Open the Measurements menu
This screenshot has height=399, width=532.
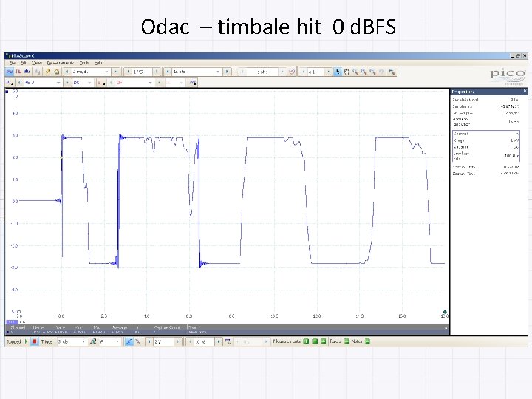pos(61,63)
